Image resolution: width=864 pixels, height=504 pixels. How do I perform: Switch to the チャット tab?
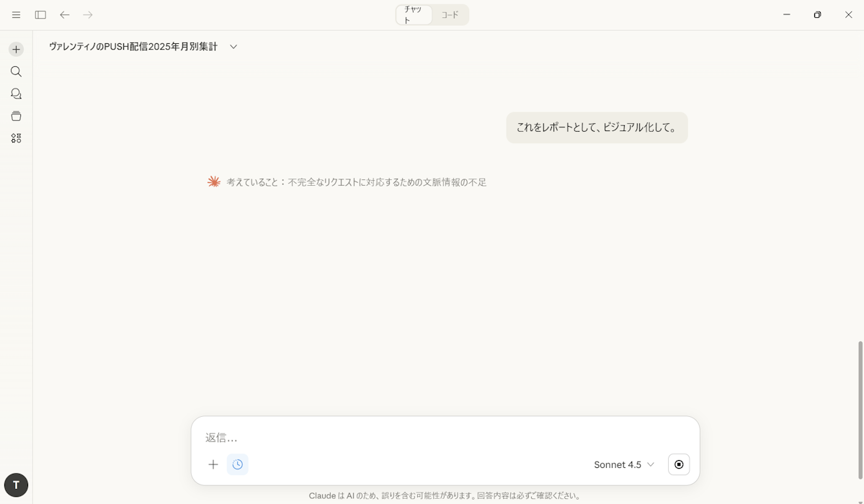(x=414, y=15)
